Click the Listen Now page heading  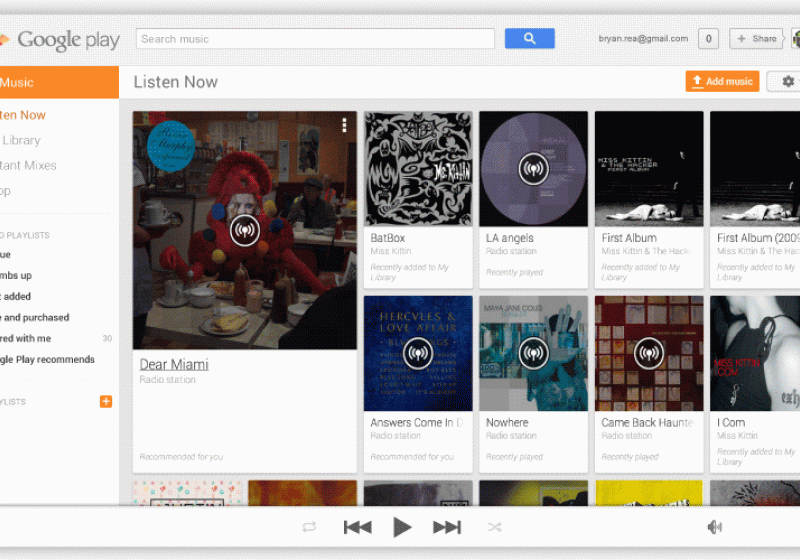pyautogui.click(x=176, y=82)
